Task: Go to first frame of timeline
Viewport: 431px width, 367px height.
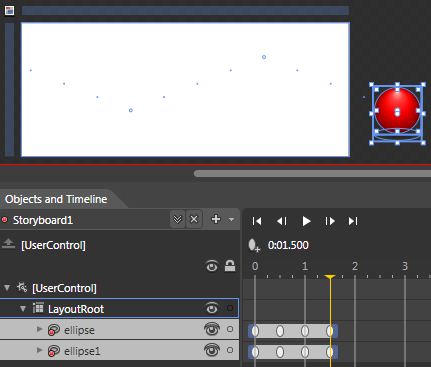Action: [257, 221]
